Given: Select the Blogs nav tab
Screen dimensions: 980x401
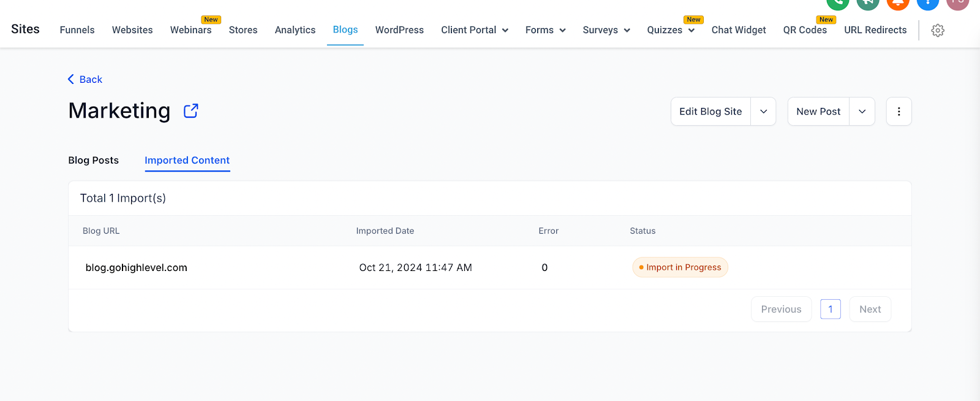Looking at the screenshot, I should (x=345, y=30).
